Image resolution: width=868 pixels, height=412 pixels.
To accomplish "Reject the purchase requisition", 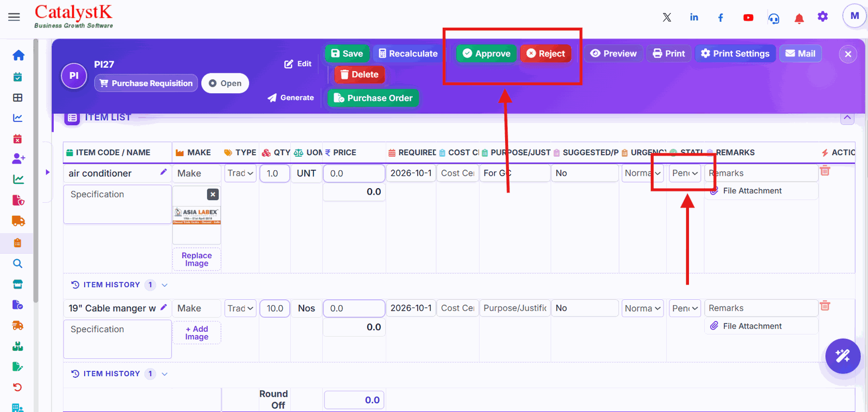I will coord(546,53).
